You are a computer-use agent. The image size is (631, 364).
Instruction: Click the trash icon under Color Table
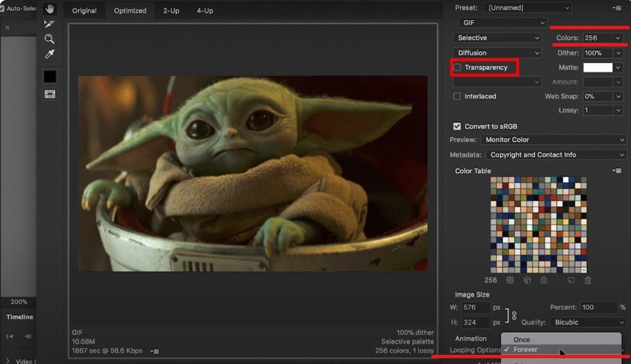click(587, 280)
